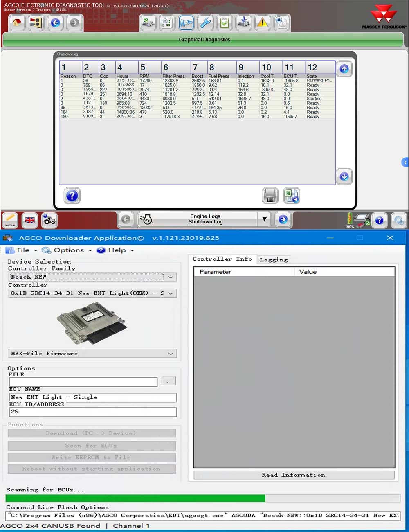
Task: Expand the Controller Family Bosch NEW dropdown
Action: pyautogui.click(x=171, y=277)
